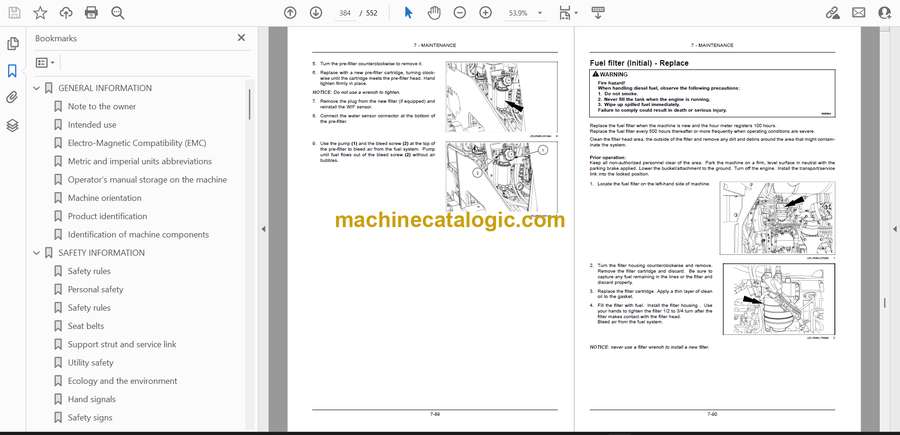Zoom out with the minus button
The image size is (900, 435).
[460, 13]
